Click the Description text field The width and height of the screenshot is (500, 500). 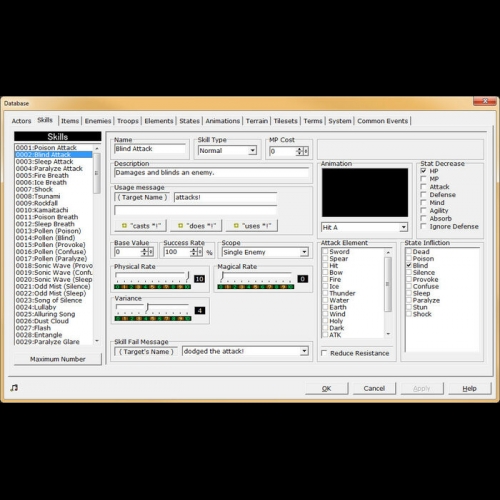211,173
